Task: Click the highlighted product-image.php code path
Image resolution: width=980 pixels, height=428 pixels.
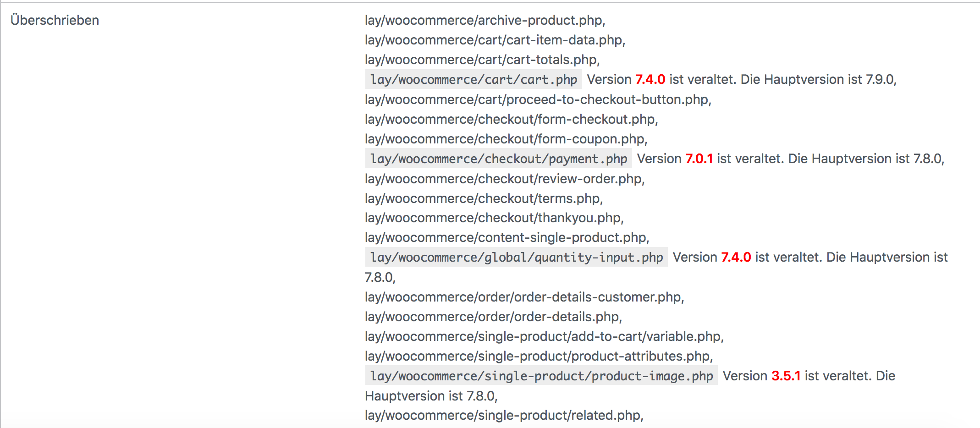Action: point(541,376)
